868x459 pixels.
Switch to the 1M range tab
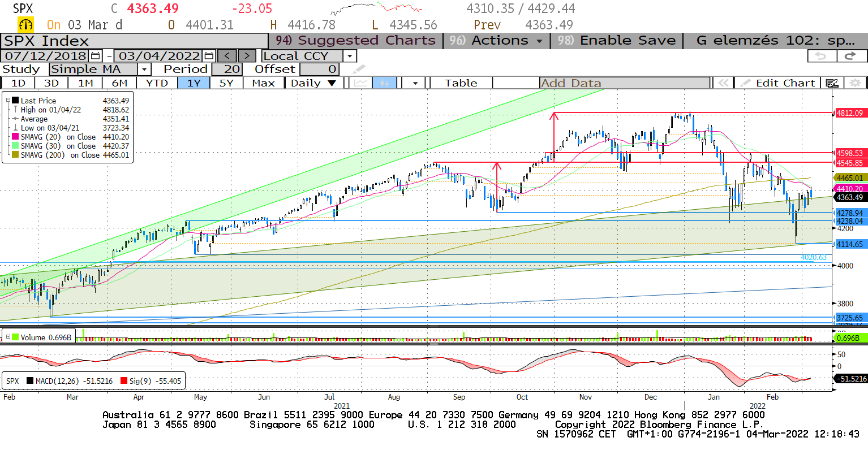[x=85, y=83]
